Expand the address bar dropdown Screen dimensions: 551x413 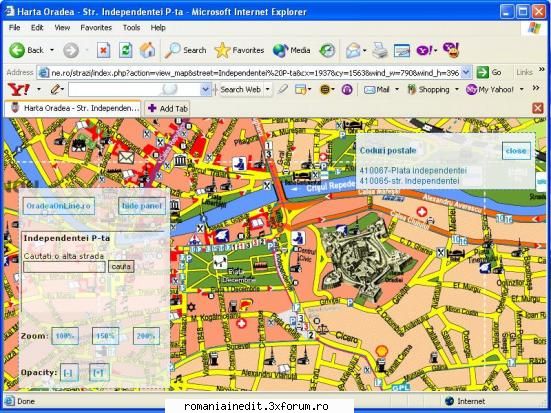(466, 73)
